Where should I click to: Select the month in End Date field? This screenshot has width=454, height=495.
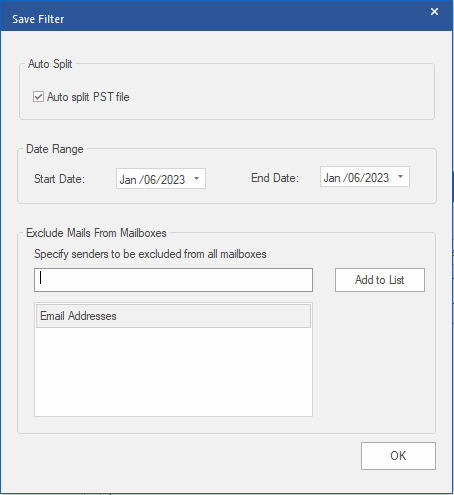click(332, 178)
